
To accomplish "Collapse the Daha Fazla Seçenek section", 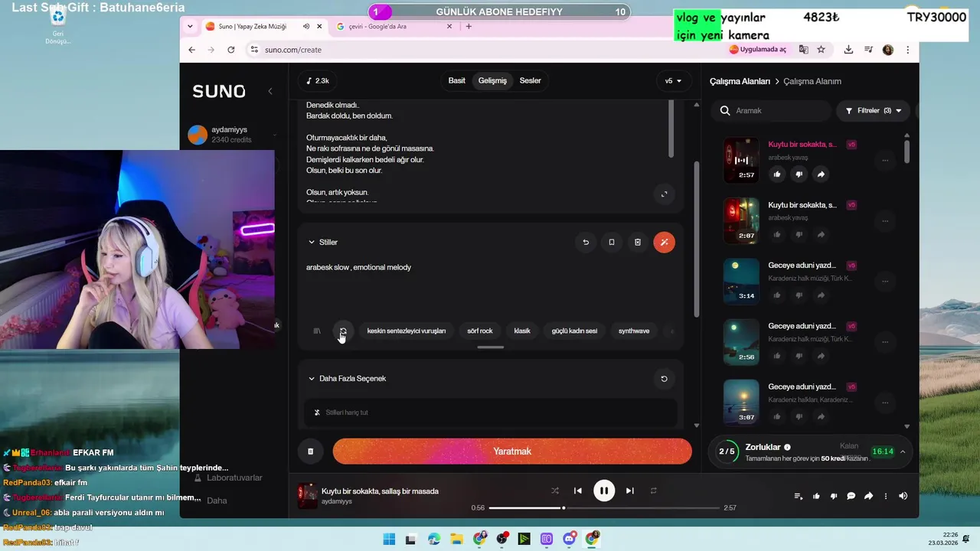I will (312, 378).
